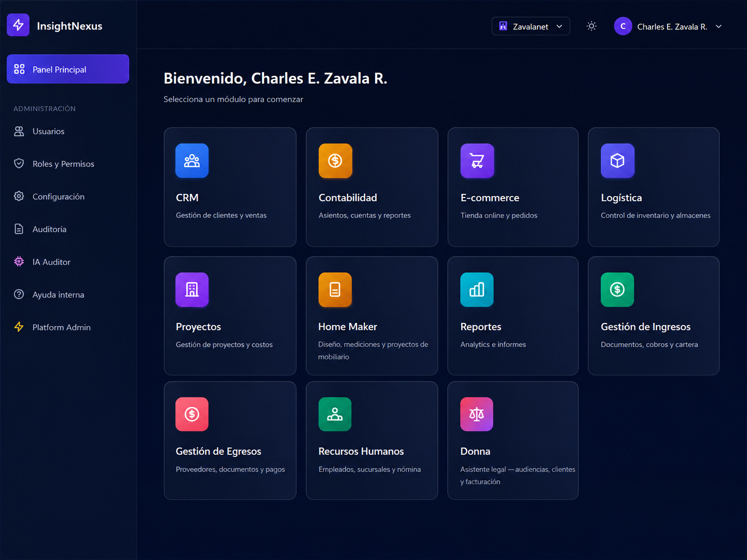Open the Donna scales icon
747x560 pixels.
477,414
